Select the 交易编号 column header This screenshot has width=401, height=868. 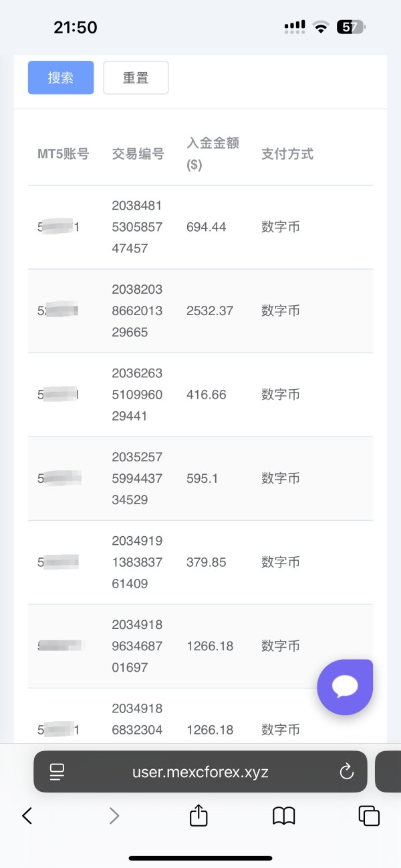point(138,154)
